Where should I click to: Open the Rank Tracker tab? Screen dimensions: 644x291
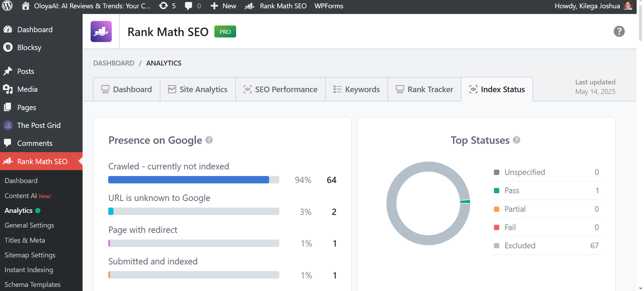[x=425, y=89]
